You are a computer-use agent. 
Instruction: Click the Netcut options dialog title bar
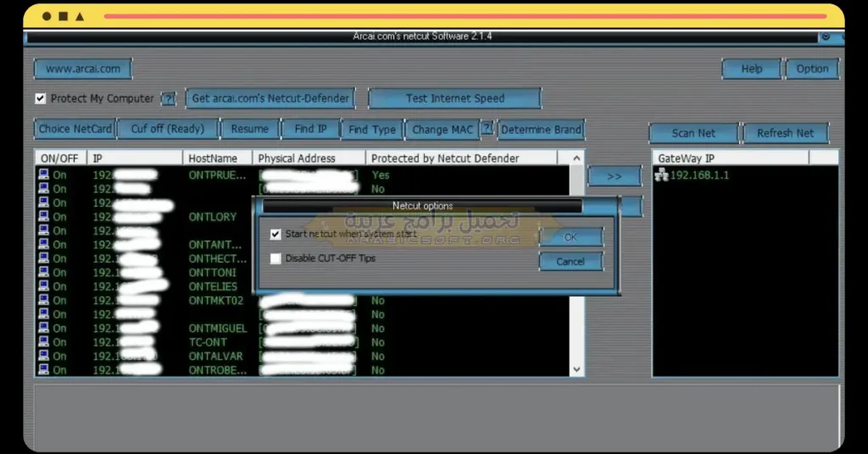click(x=422, y=206)
